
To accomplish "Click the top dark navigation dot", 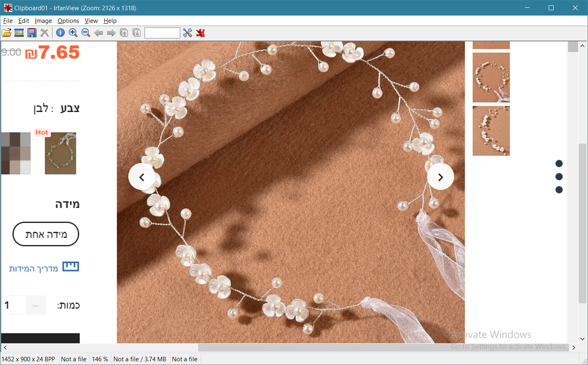I will click(559, 164).
